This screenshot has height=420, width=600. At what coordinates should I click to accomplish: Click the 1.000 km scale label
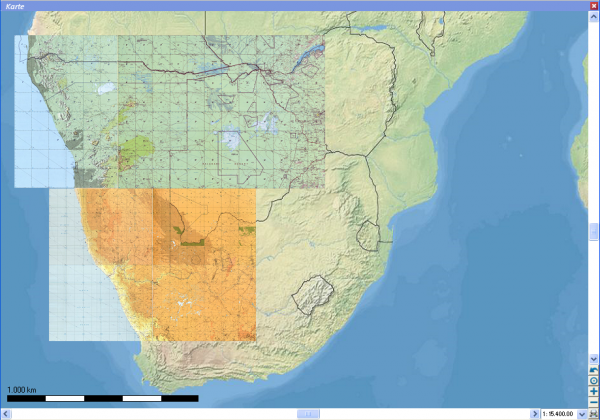[21, 390]
